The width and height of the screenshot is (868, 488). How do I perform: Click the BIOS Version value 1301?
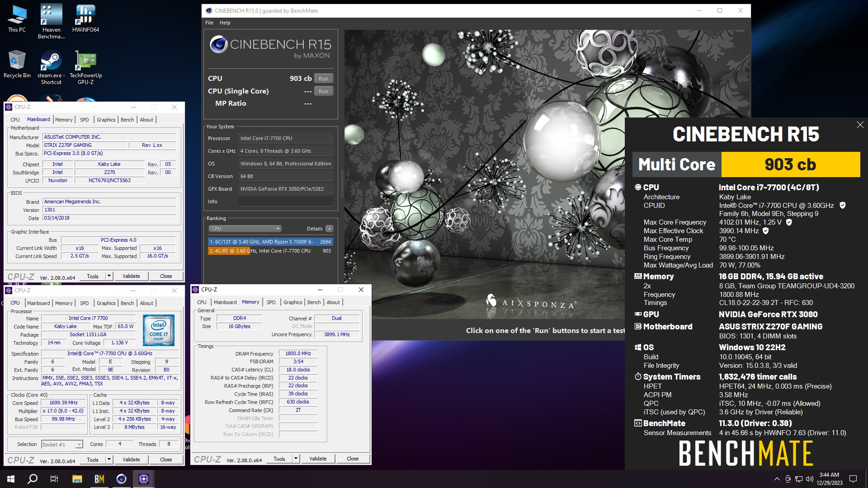pos(109,210)
